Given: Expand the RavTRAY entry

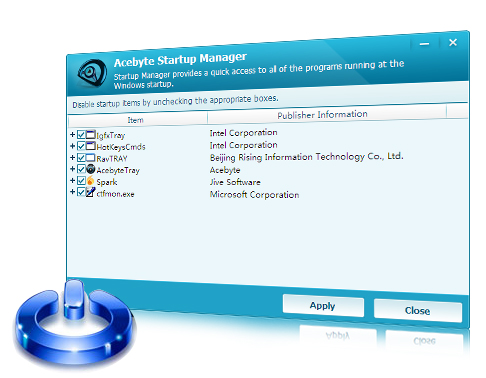Looking at the screenshot, I should point(72,157).
